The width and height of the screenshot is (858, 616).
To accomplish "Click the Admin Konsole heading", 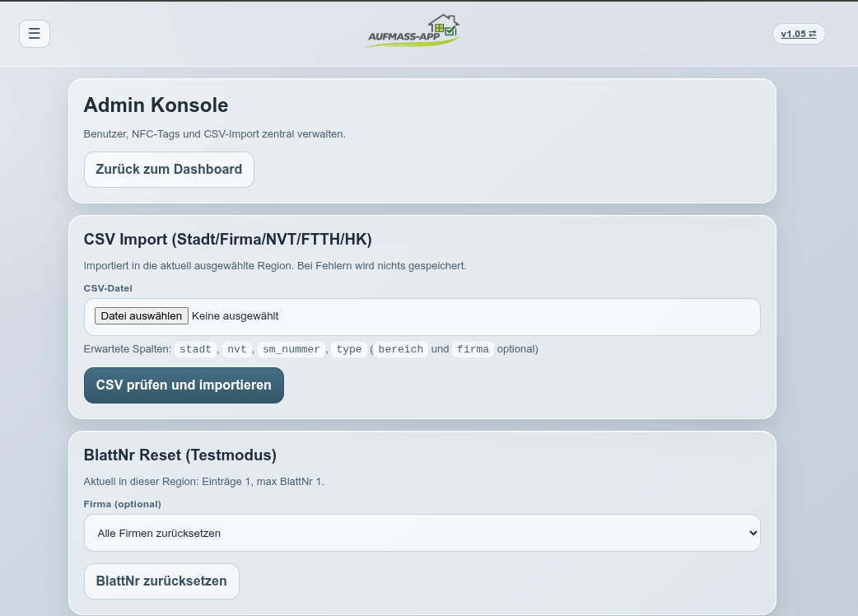I will coord(156,105).
